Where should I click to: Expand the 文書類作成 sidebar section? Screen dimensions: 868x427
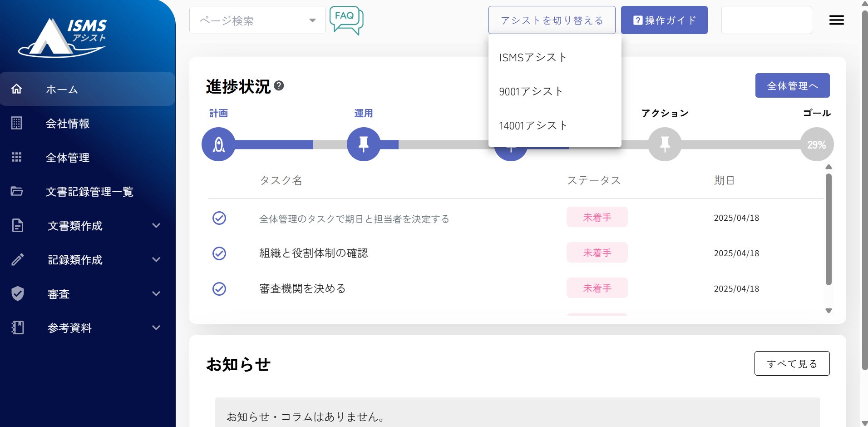pyautogui.click(x=86, y=226)
